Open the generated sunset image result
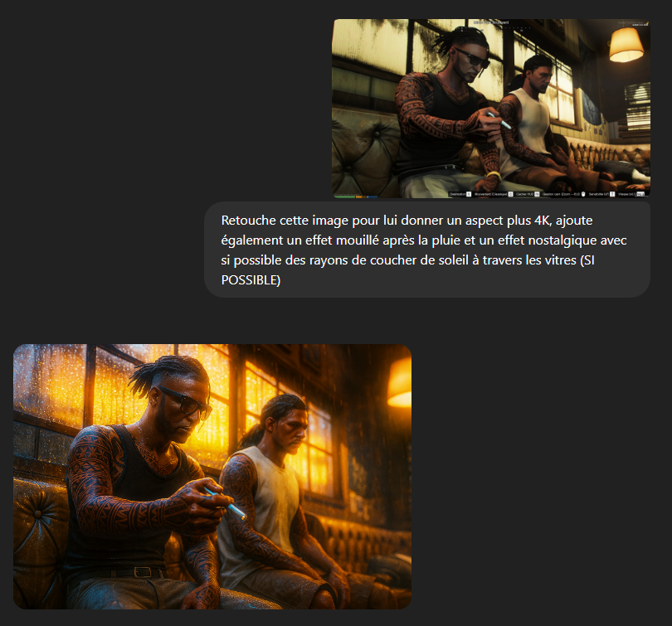Image resolution: width=672 pixels, height=626 pixels. point(212,477)
